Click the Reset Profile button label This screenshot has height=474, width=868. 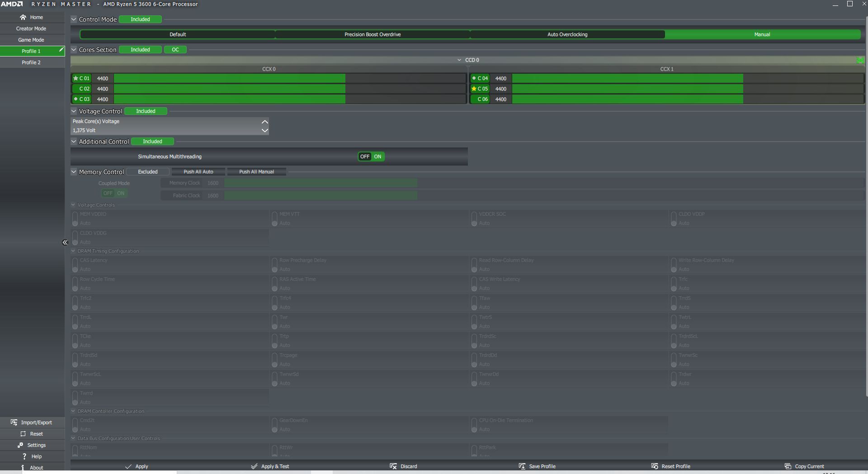[676, 466]
